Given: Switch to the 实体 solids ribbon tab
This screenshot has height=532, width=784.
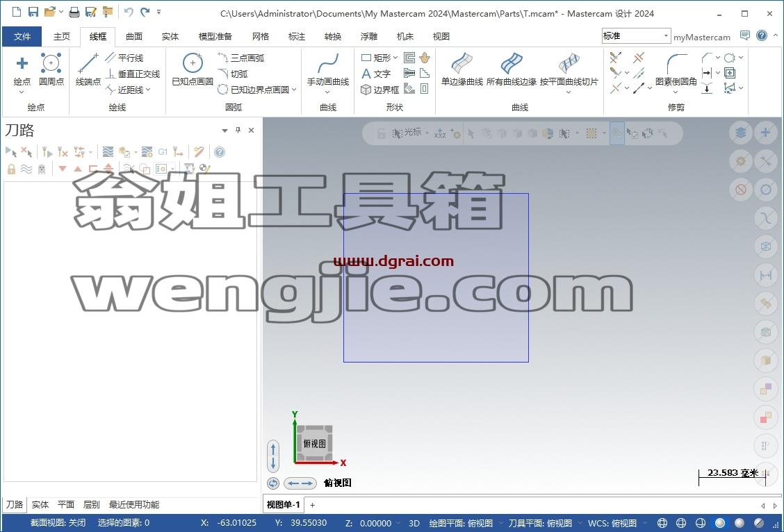Looking at the screenshot, I should [x=170, y=37].
